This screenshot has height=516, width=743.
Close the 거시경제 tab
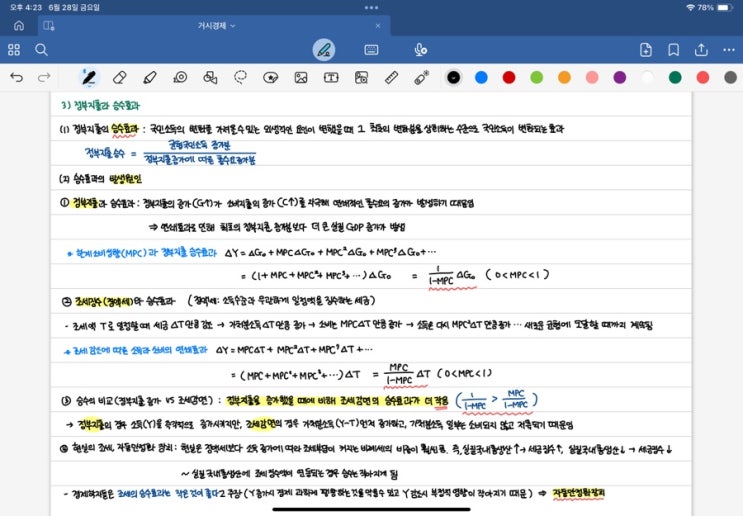[378, 26]
